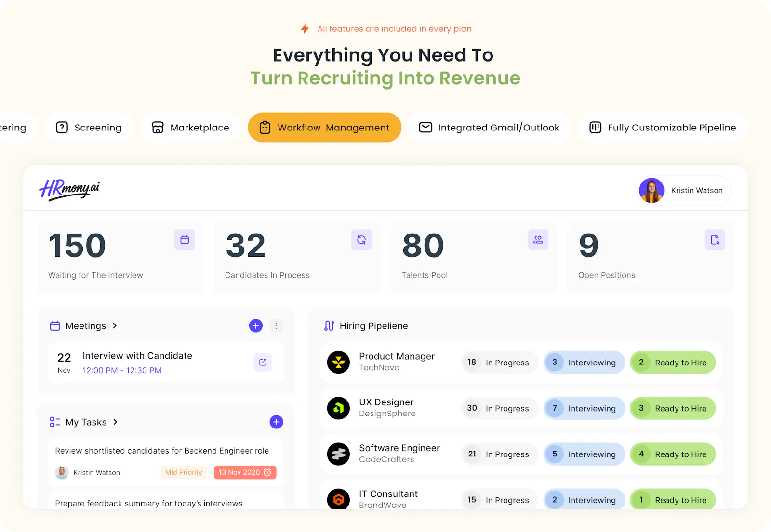Click the Interview with Candidate meeting title

click(137, 356)
